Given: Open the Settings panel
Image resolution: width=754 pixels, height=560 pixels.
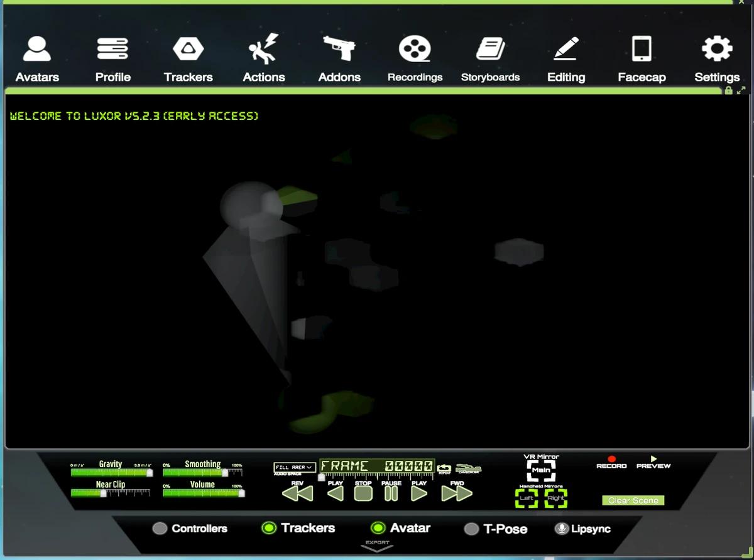Looking at the screenshot, I should [x=717, y=57].
